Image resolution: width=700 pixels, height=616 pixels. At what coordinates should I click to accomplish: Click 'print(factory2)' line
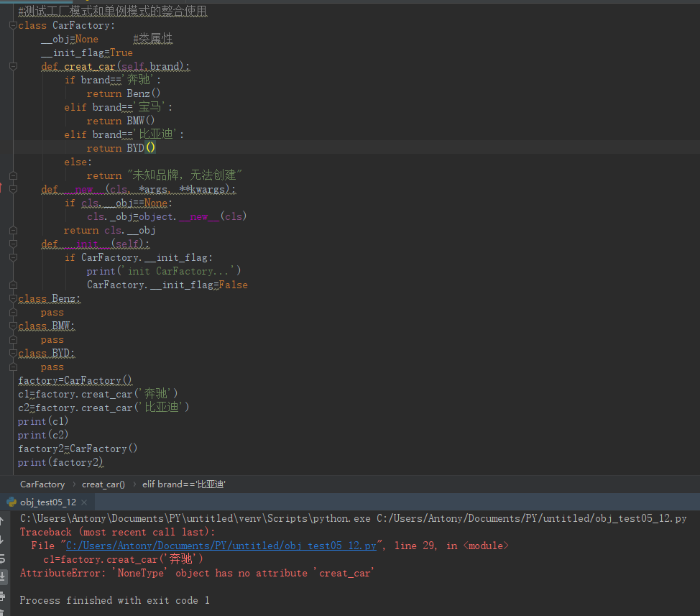[x=60, y=462]
